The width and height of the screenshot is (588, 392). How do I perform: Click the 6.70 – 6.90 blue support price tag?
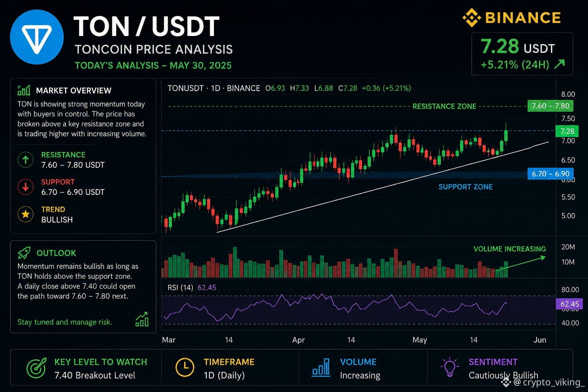[550, 174]
